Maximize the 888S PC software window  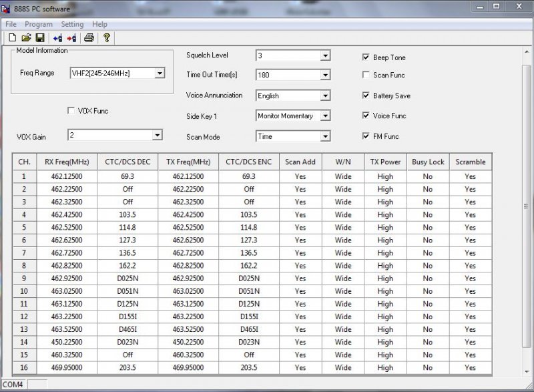pos(497,7)
